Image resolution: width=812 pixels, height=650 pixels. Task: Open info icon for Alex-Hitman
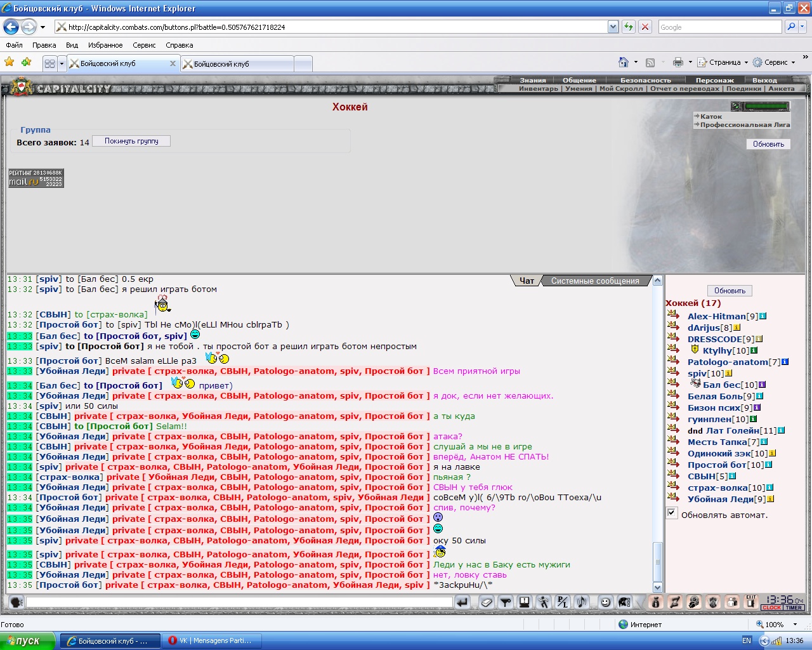point(763,316)
